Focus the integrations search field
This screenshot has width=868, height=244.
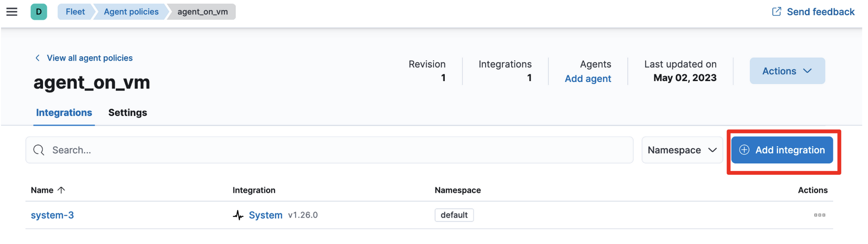point(336,150)
